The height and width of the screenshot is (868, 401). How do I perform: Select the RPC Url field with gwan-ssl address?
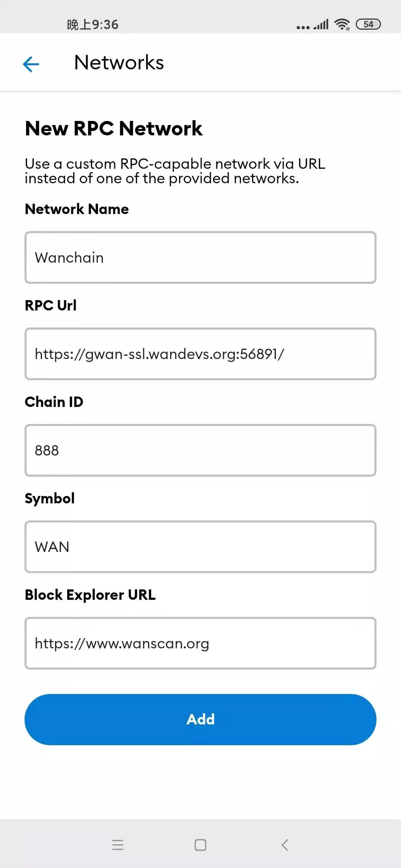pyautogui.click(x=200, y=354)
